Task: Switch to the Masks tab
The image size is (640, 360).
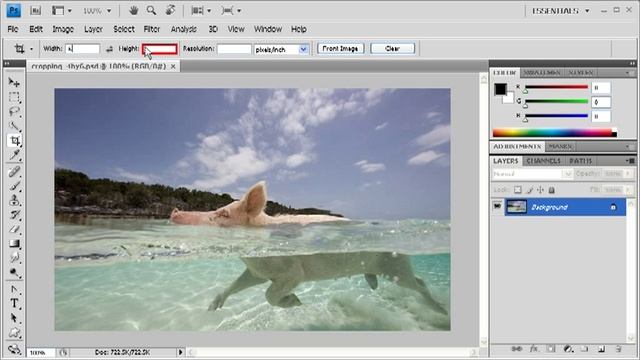Action: click(x=560, y=146)
